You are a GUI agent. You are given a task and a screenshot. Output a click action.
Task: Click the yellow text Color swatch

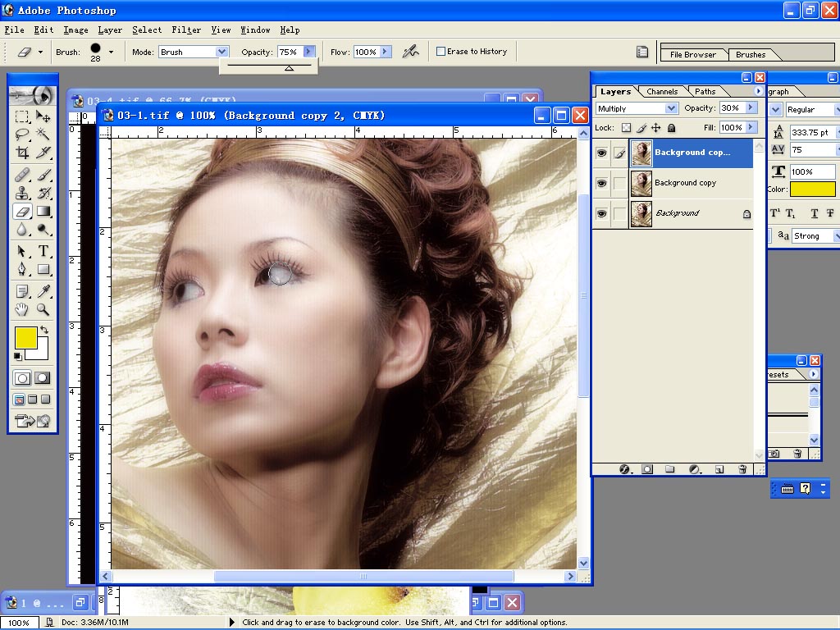[812, 189]
